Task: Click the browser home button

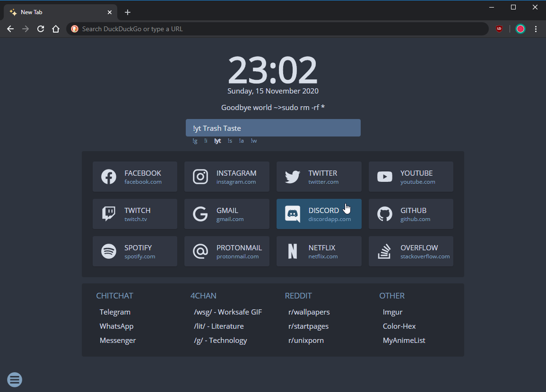Action: click(x=56, y=29)
